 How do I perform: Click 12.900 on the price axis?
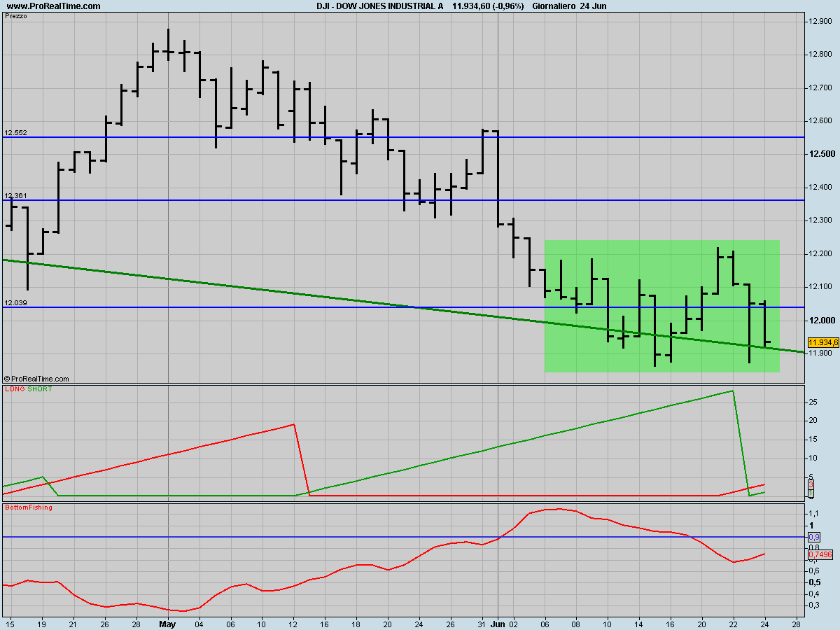click(820, 21)
